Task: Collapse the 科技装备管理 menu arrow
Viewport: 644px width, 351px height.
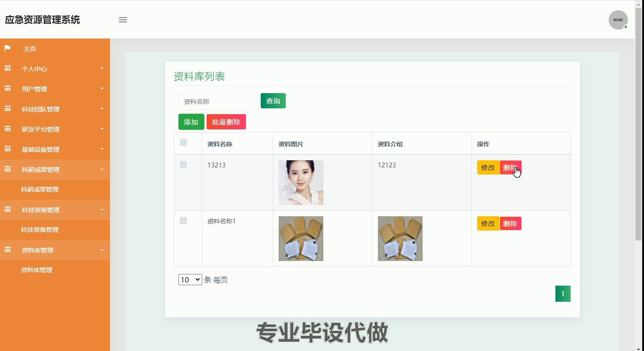Action: (x=102, y=210)
